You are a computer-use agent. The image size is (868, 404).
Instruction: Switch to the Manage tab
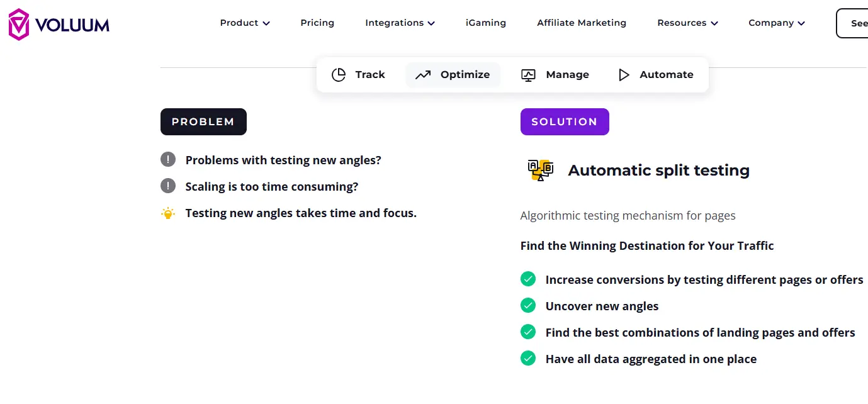(555, 75)
